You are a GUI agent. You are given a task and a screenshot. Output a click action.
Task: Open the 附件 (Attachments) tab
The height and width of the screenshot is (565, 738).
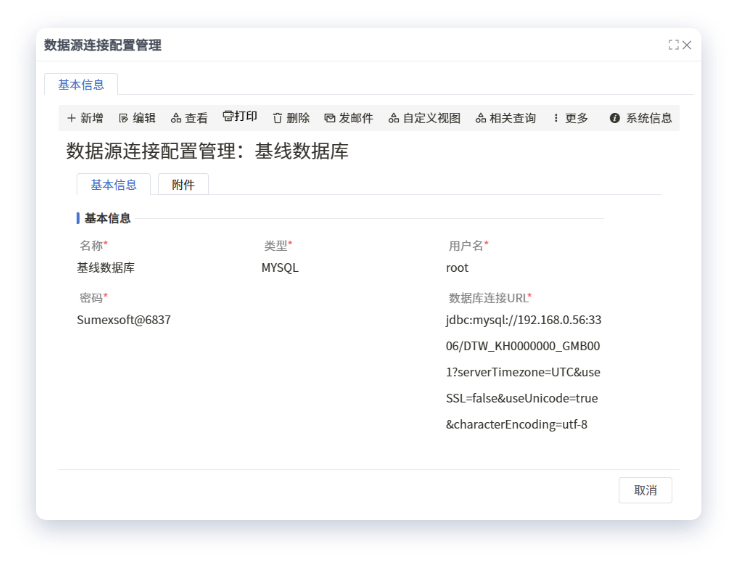pos(183,185)
